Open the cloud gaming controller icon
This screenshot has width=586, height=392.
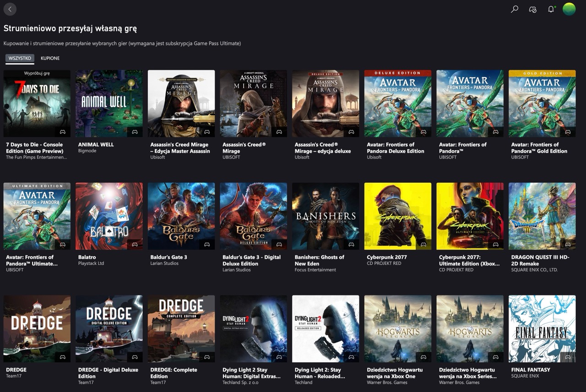coord(532,9)
